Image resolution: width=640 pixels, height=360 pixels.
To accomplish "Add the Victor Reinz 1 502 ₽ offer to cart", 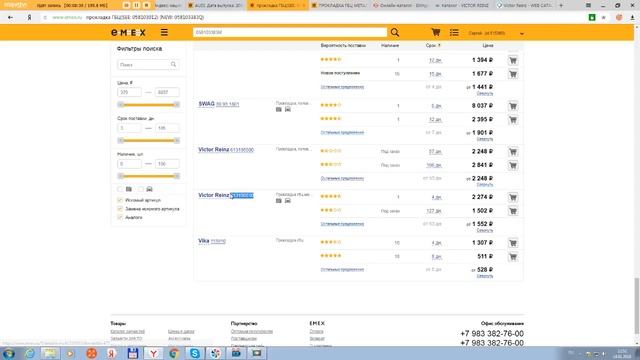I will coord(513,211).
